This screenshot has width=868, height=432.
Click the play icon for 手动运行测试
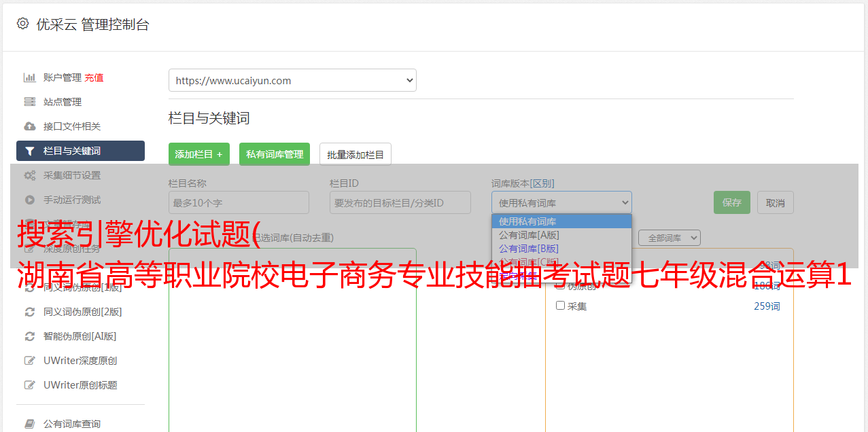(29, 200)
